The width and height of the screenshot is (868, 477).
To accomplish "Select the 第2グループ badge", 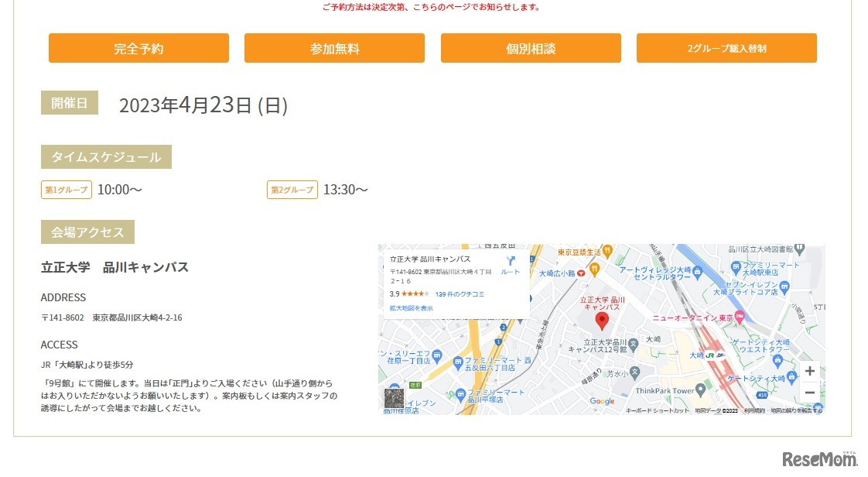I will 292,190.
